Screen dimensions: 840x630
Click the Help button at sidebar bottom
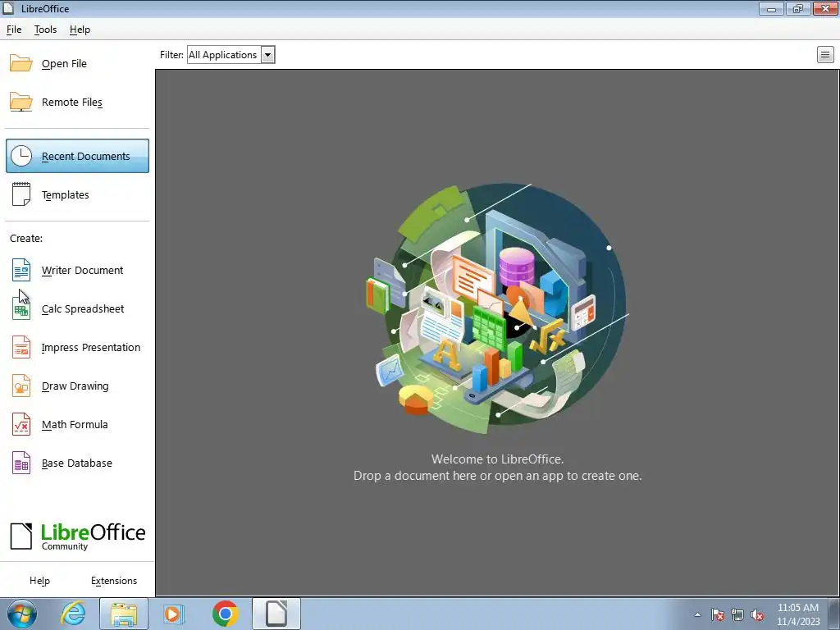[39, 581]
